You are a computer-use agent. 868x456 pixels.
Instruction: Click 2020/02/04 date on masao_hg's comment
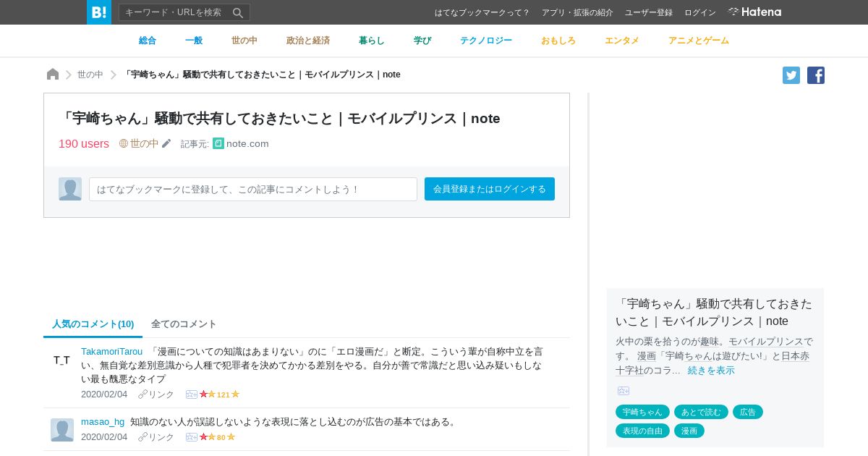(x=104, y=437)
